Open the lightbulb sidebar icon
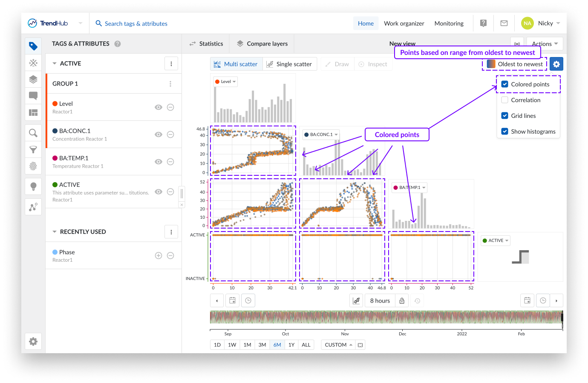This screenshot has height=383, width=588. (33, 186)
